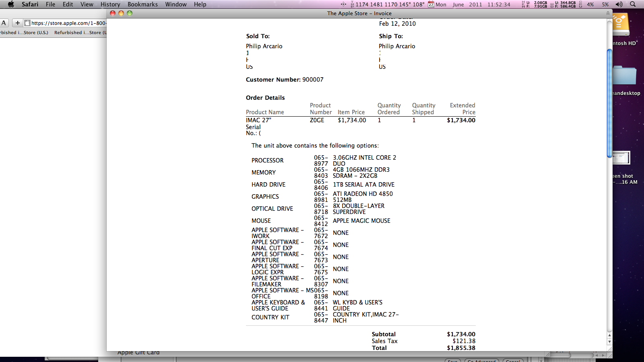Click the Invoice window vertical scrollbar thumb
This screenshot has height=362, width=644.
tap(609, 103)
